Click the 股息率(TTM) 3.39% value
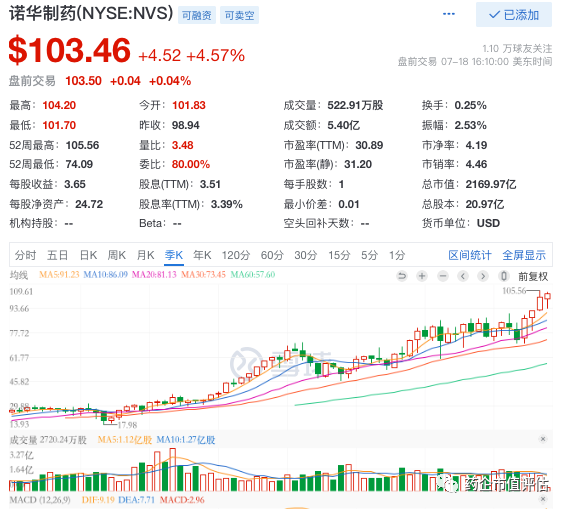This screenshot has height=509, width=566. tap(227, 204)
